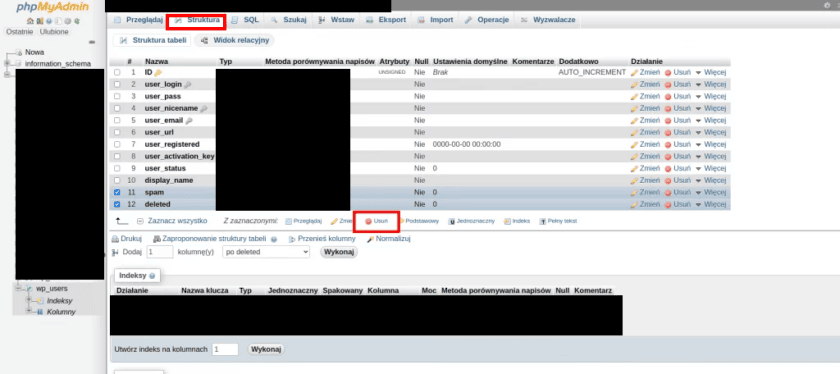Check the user_email column checkbox

[117, 121]
